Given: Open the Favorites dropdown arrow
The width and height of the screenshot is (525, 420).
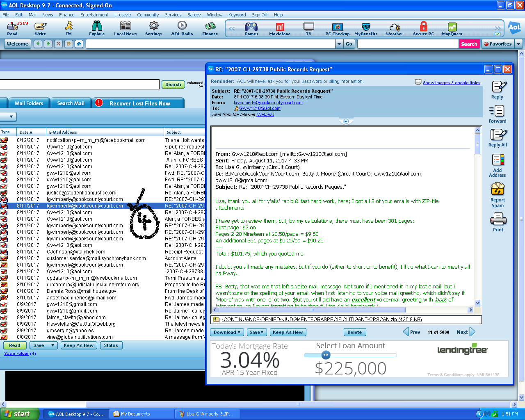Looking at the screenshot, I should (518, 43).
